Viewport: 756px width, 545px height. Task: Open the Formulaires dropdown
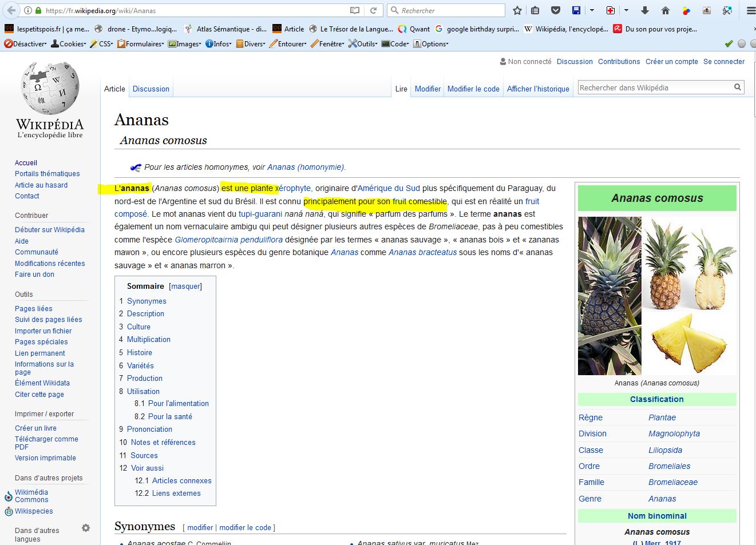141,43
